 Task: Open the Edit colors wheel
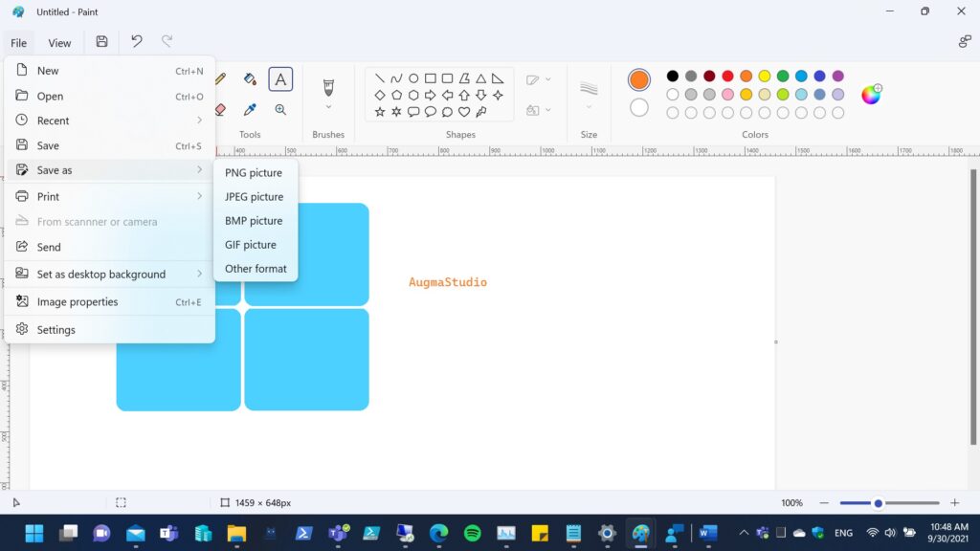871,94
